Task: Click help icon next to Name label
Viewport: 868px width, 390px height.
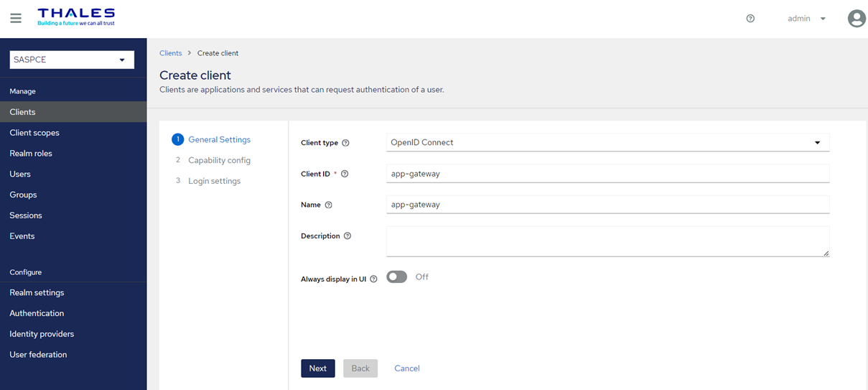Action: tap(329, 205)
